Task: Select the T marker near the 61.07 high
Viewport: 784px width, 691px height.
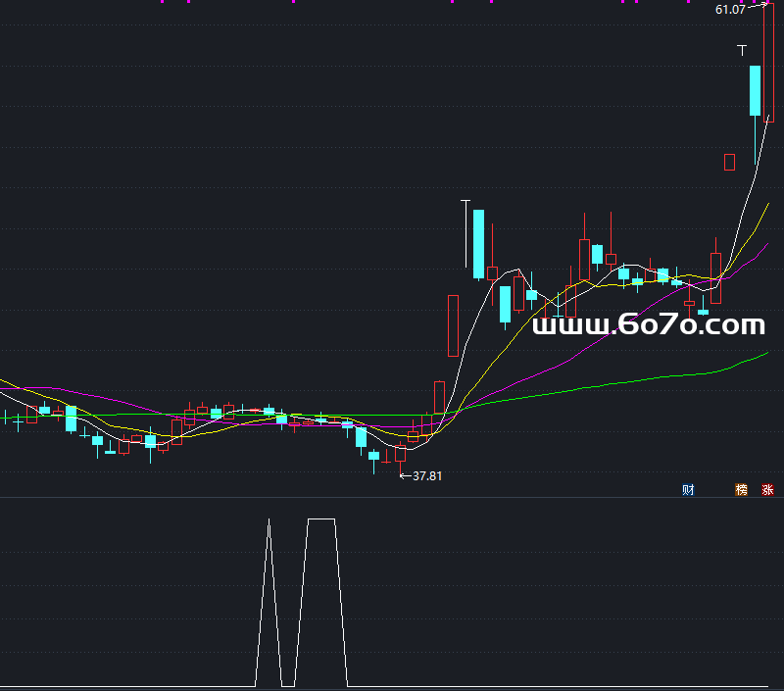Action: (x=742, y=50)
